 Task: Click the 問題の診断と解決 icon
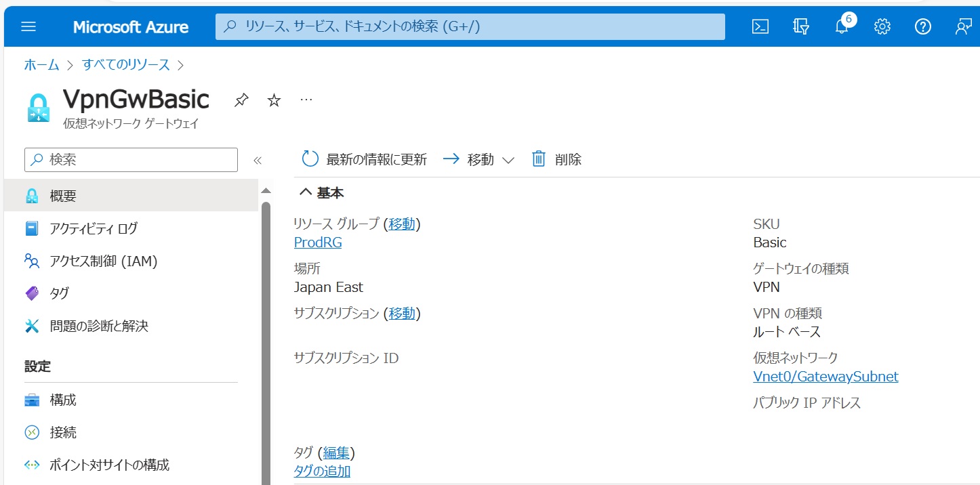coord(32,326)
